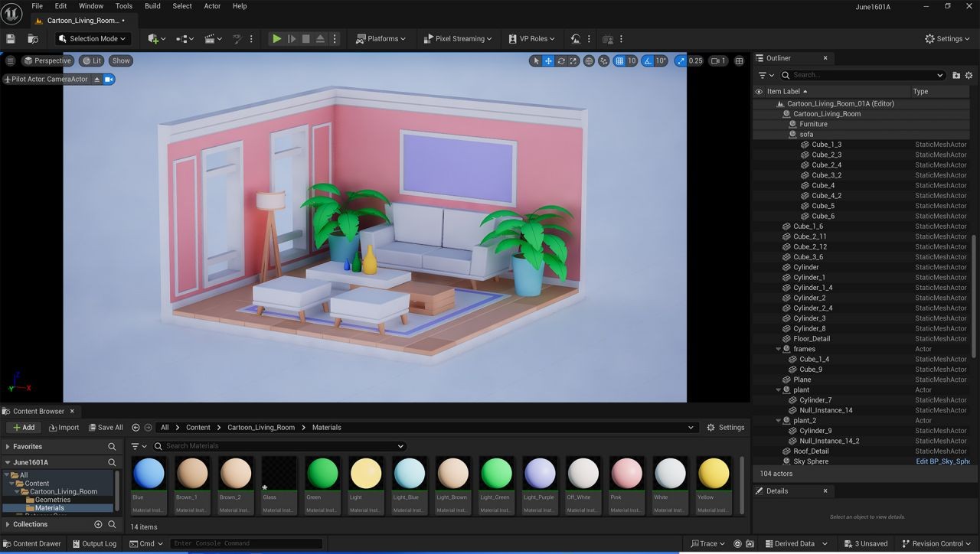Toggle rotation angle snapping
Viewport: 980px width, 554px height.
click(648, 61)
